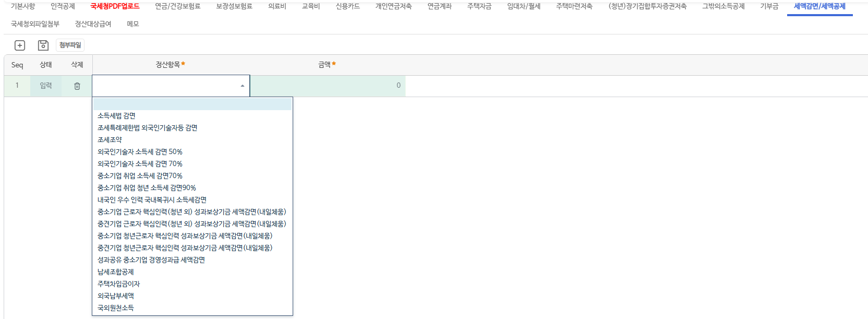Choose 소득세법 감면 option

(192, 116)
